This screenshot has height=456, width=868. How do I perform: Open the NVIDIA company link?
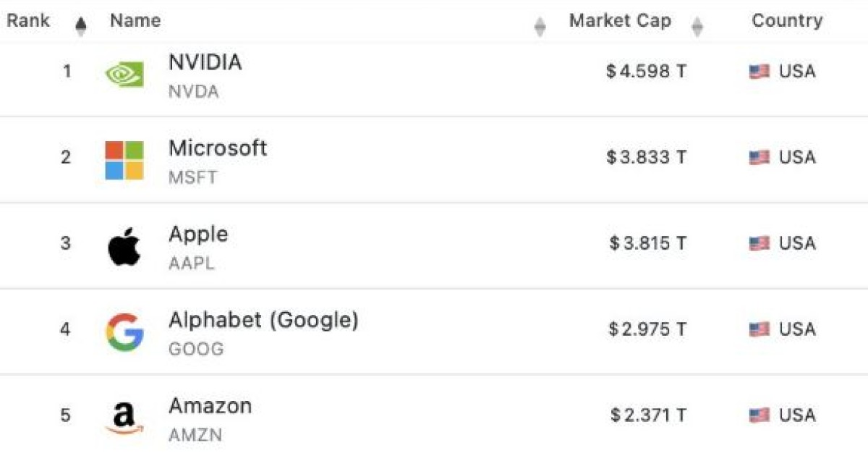pyautogui.click(x=205, y=63)
